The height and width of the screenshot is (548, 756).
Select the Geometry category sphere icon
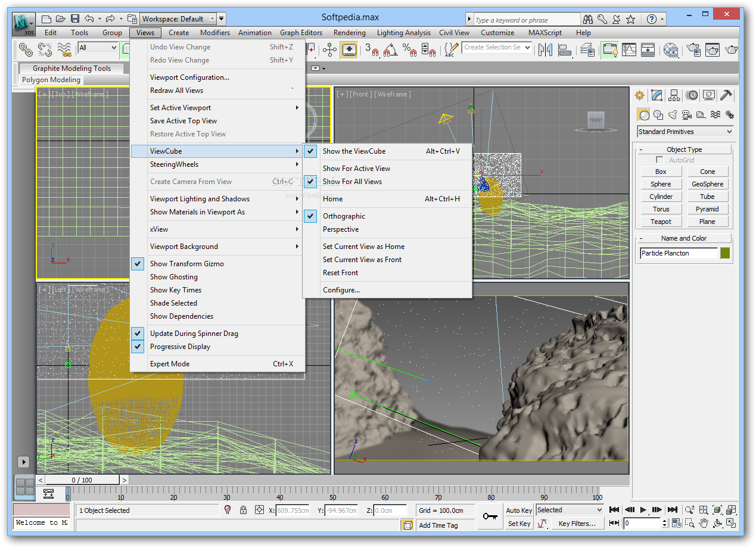644,115
